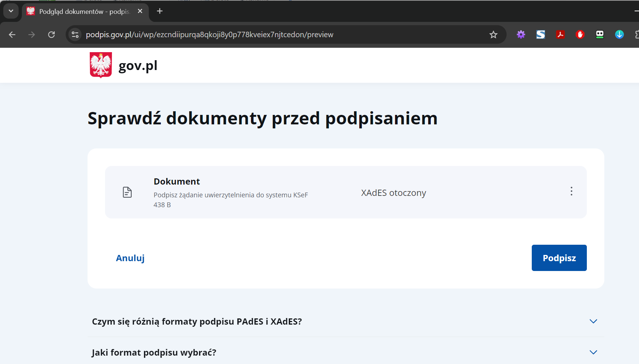Close the 'Podgląd dokumentów' tab
This screenshot has height=364, width=639.
click(140, 11)
